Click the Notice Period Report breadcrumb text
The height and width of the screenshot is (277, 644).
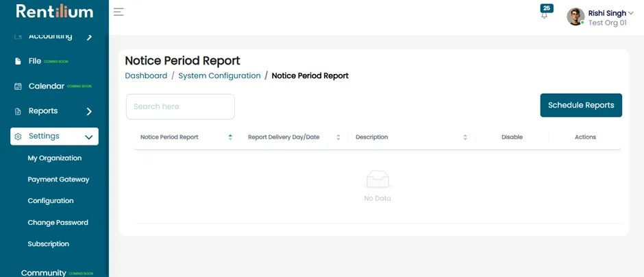310,75
